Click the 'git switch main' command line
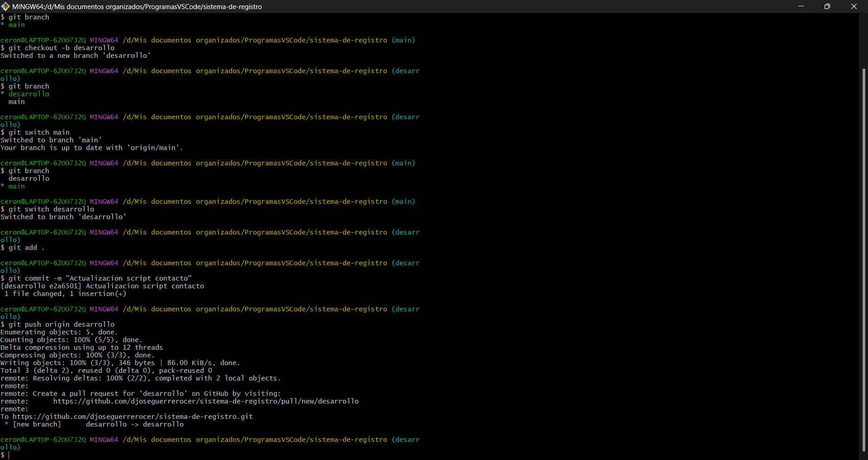The width and height of the screenshot is (868, 460). [35, 132]
